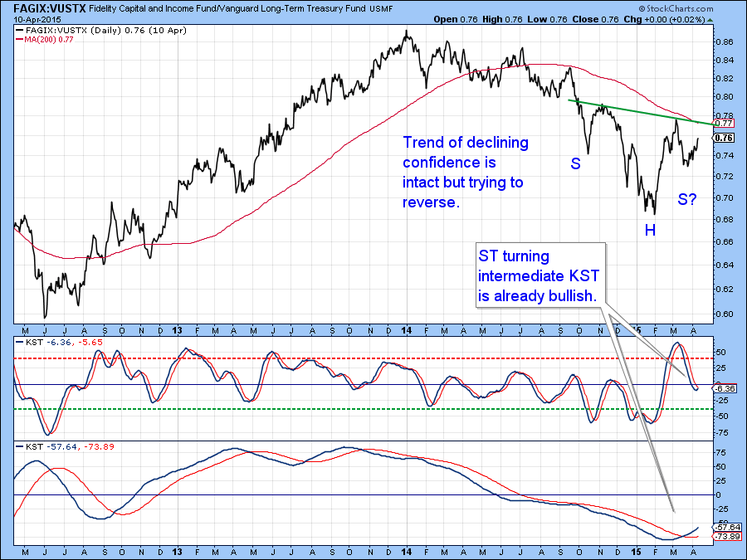747x560 pixels.
Task: Click year 15 on the bottom KST time axis
Action: 637,552
